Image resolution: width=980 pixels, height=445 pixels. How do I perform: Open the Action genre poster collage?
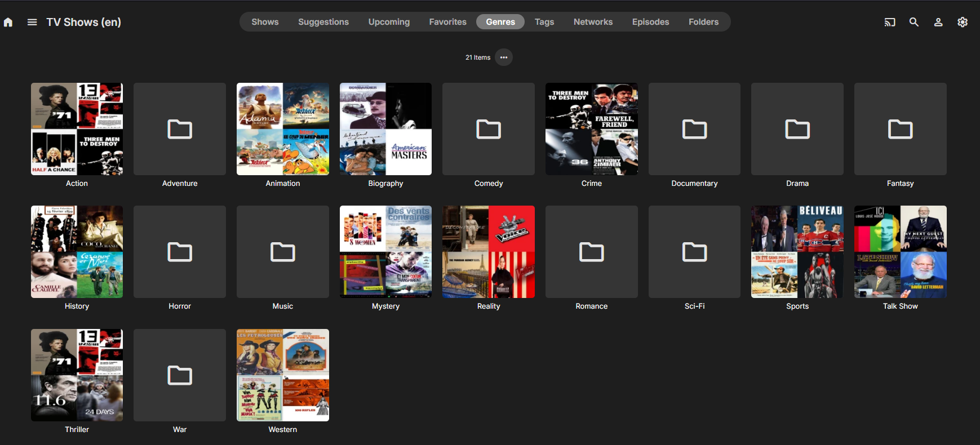[77, 129]
